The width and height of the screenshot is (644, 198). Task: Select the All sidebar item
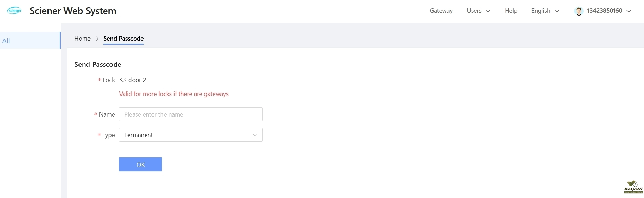tap(30, 41)
